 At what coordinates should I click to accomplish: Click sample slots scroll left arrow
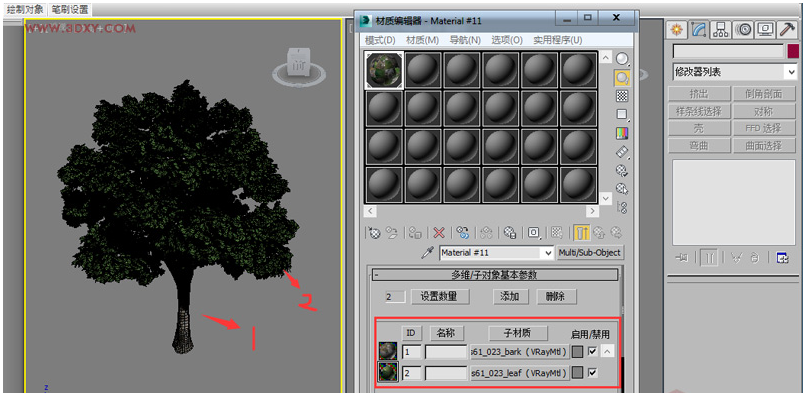tap(370, 211)
